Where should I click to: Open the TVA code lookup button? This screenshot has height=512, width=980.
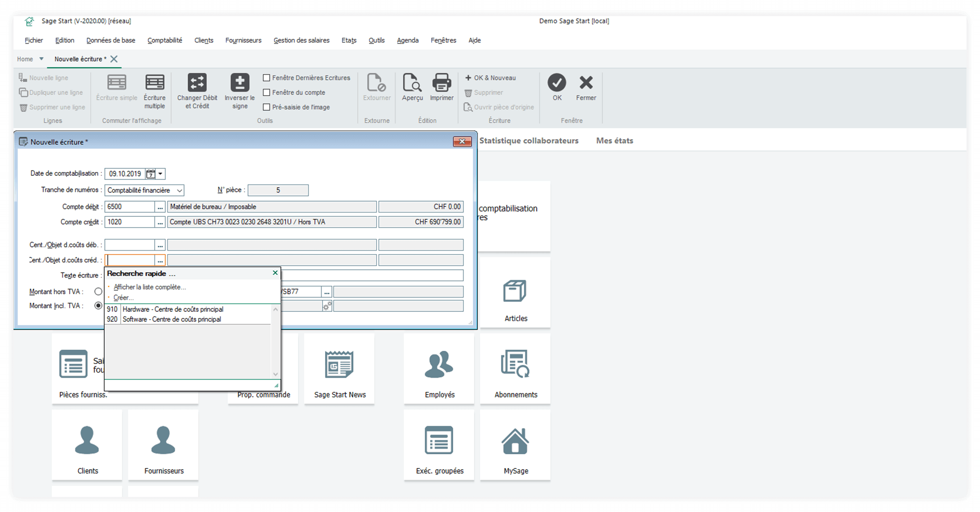pos(327,292)
